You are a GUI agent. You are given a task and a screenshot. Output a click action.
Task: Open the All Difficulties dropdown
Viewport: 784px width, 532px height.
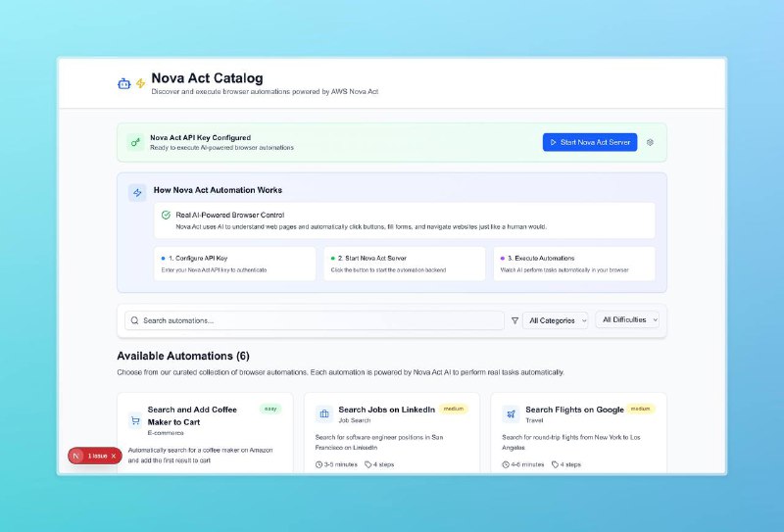627,319
